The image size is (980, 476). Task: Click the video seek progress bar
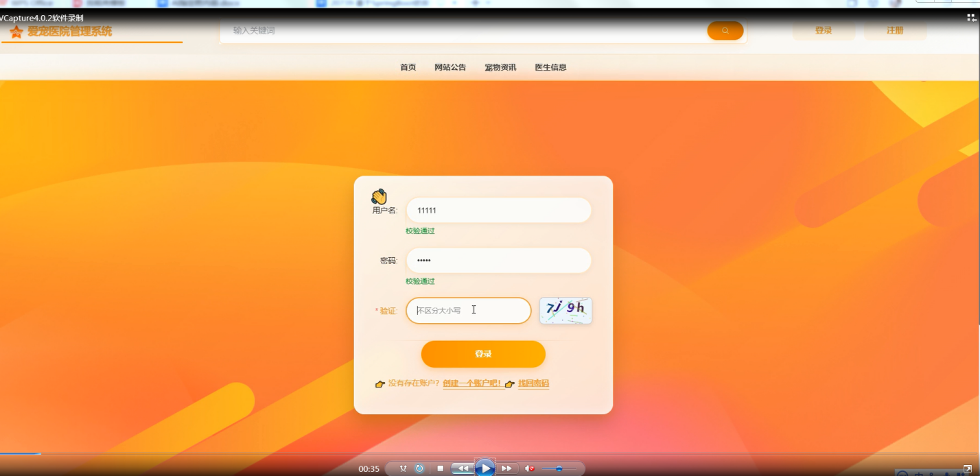(x=490, y=453)
